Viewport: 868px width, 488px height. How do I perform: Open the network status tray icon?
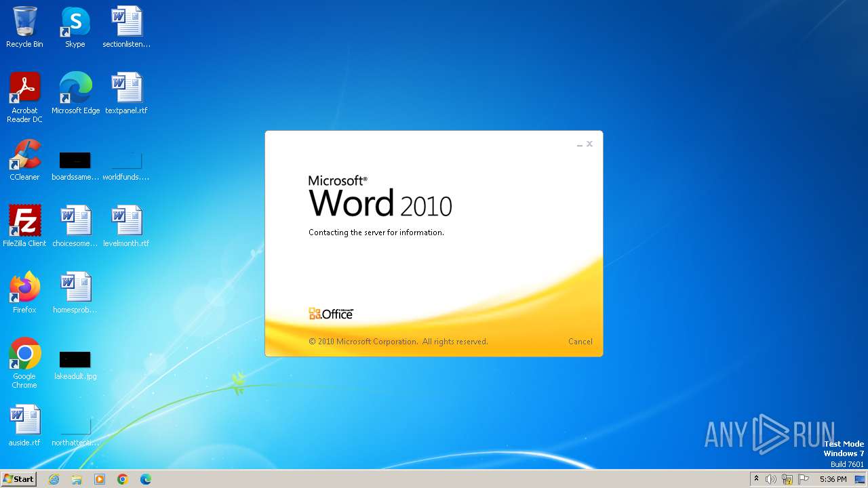787,479
